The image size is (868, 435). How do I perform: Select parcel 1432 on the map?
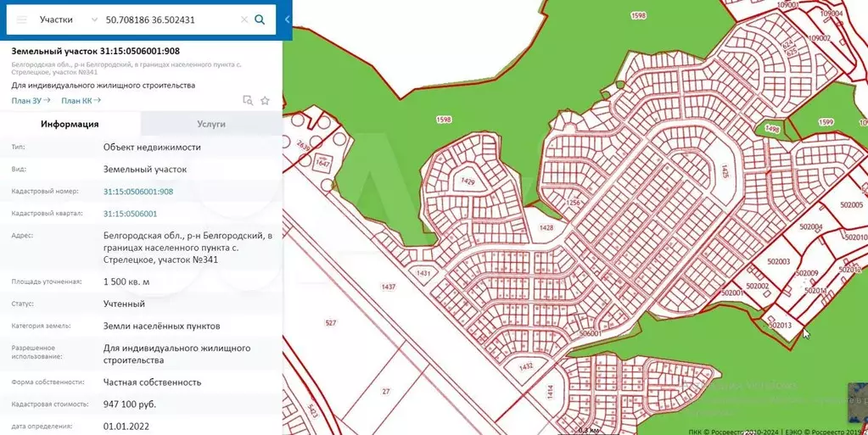coord(526,367)
